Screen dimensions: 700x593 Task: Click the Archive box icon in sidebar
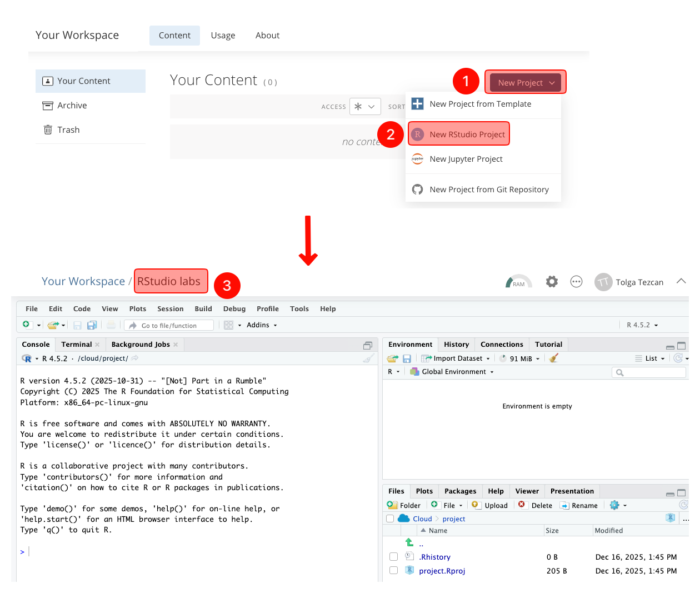click(x=48, y=106)
